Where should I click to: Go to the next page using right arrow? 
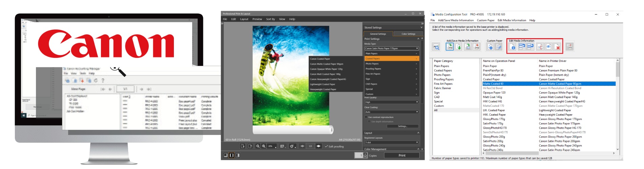[318, 146]
